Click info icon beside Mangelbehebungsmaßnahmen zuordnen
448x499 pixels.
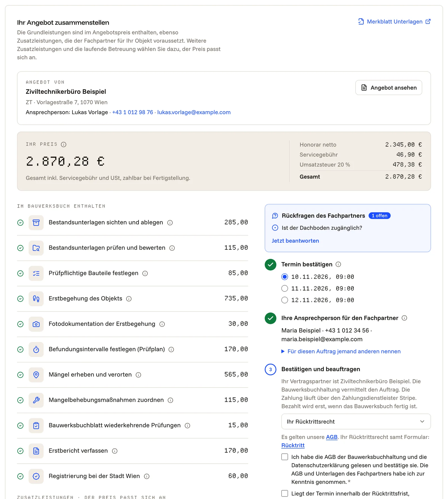coord(171,400)
